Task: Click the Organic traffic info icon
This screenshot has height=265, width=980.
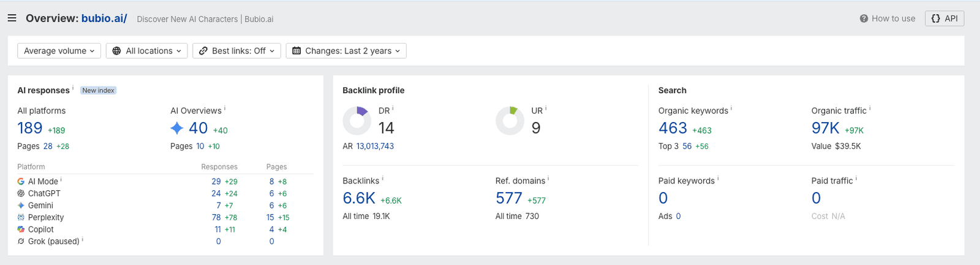Action: coord(870,109)
